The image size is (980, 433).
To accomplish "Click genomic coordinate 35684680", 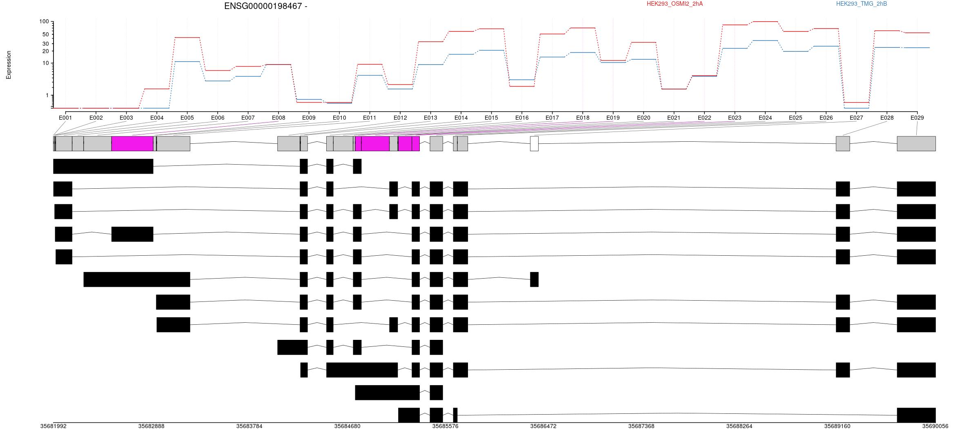I will [x=347, y=426].
